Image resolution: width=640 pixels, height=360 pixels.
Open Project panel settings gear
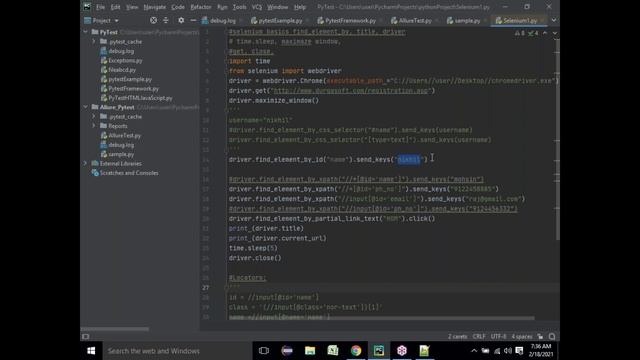pos(181,20)
